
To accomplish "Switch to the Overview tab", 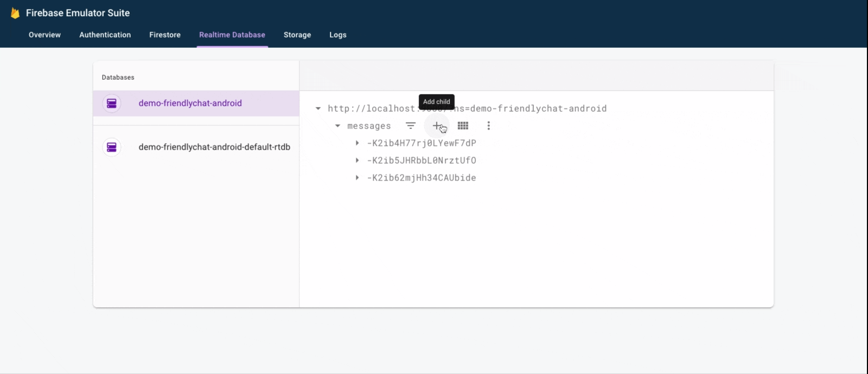I will 44,35.
